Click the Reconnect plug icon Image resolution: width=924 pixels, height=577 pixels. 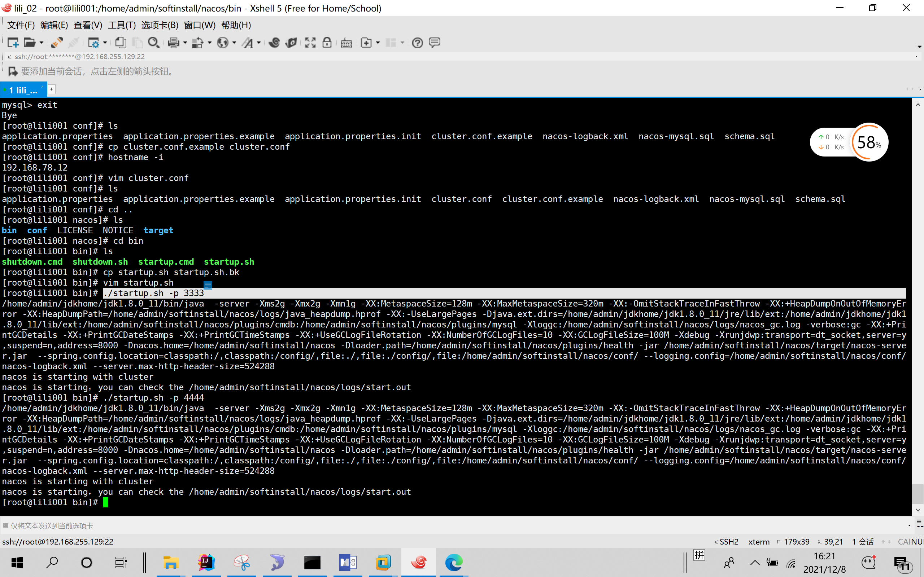click(57, 43)
